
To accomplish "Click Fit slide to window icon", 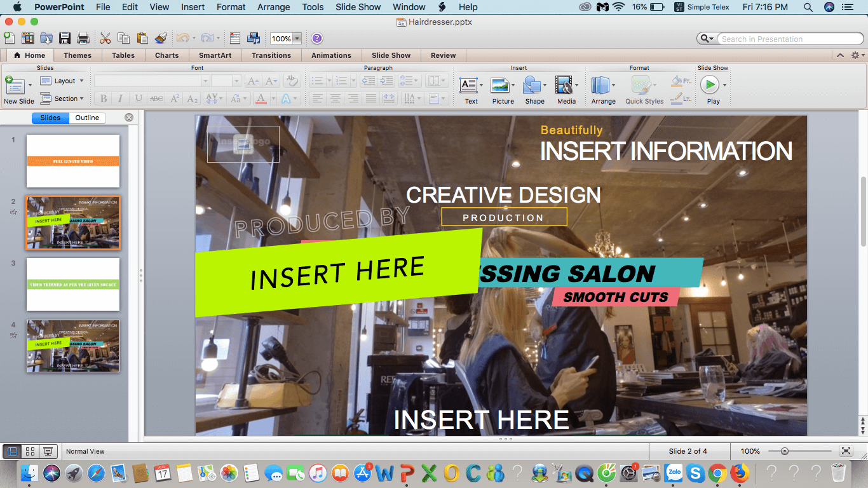I will pos(846,451).
